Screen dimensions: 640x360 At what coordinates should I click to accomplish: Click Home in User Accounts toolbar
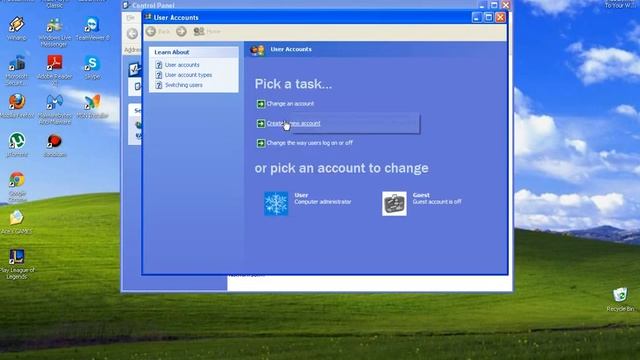tap(207, 31)
